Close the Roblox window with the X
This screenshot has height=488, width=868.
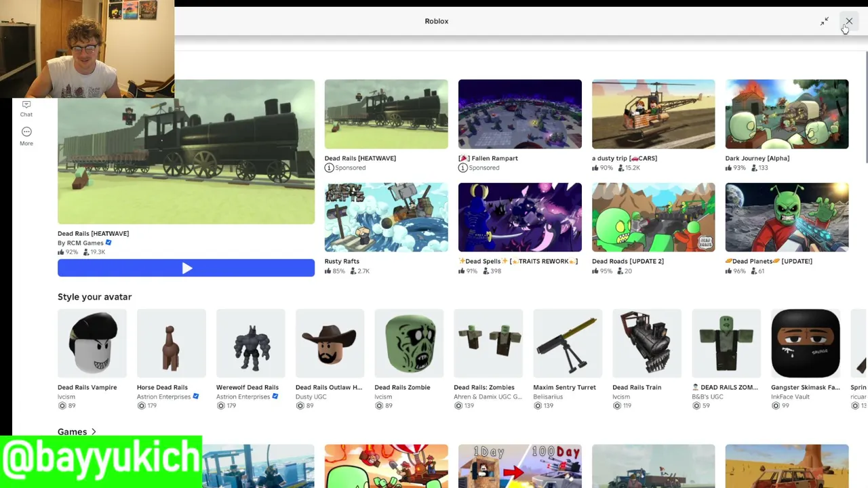point(849,22)
